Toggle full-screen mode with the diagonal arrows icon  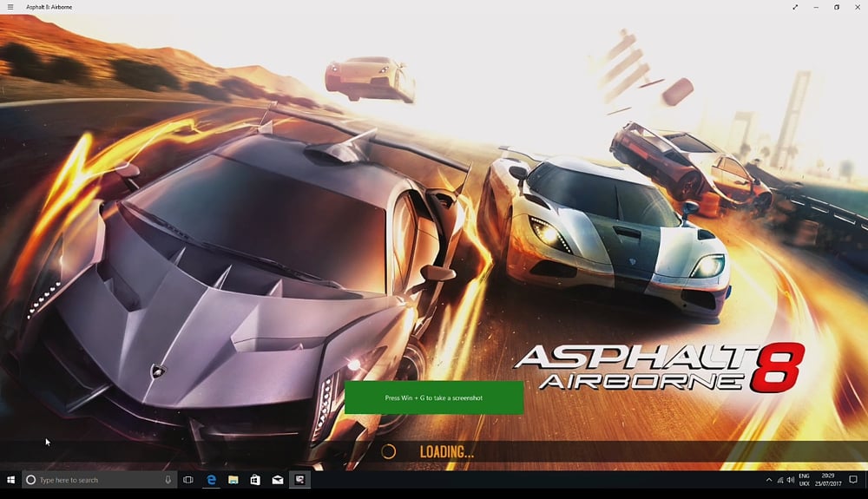[x=795, y=7]
